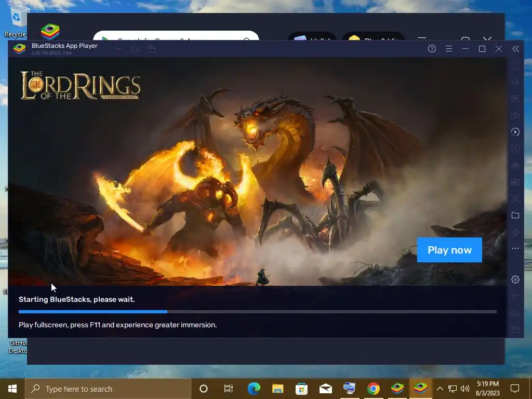Viewport: 532px width, 399px height.
Task: Open the Windows Start menu
Action: (12, 389)
